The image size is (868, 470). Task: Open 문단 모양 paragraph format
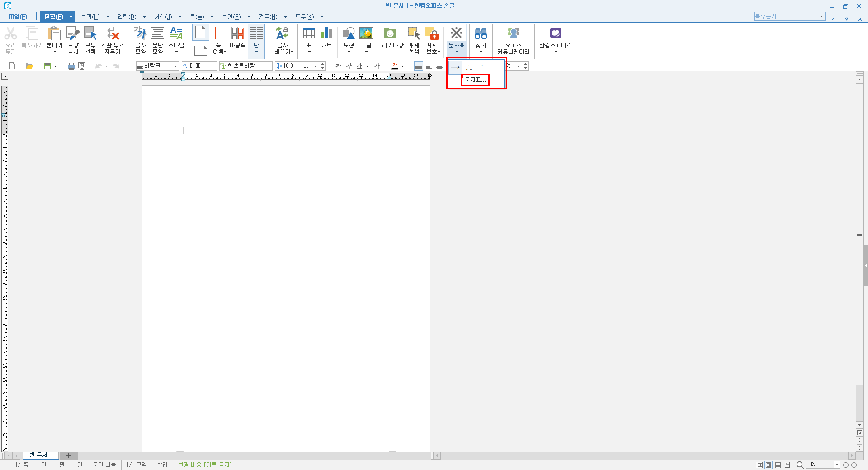click(x=158, y=40)
